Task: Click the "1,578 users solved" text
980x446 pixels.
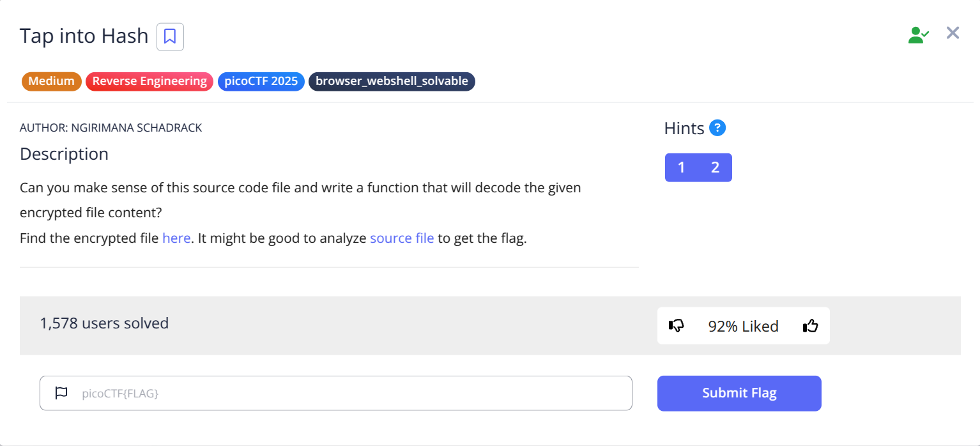Action: (x=104, y=323)
